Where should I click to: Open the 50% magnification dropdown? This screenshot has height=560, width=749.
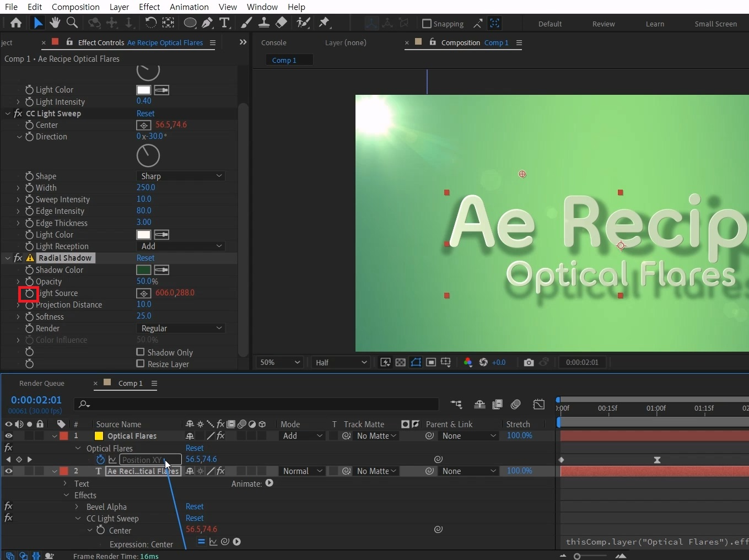(x=280, y=362)
